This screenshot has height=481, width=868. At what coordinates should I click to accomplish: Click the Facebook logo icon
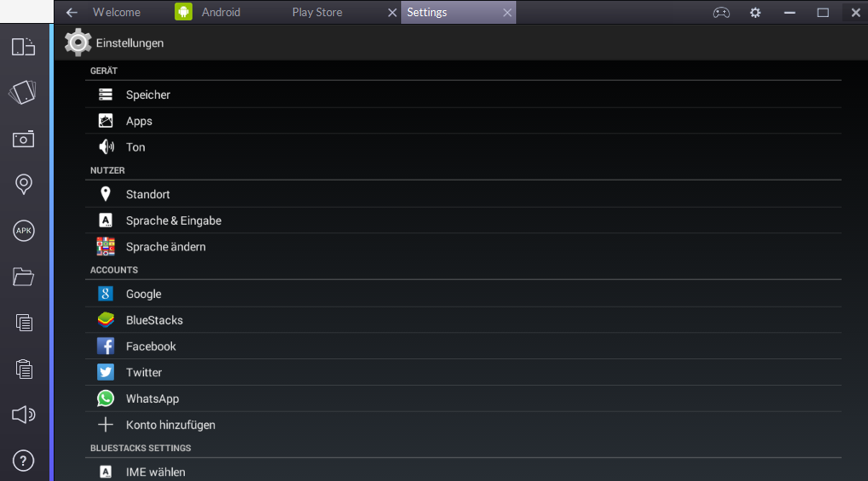[x=105, y=346]
